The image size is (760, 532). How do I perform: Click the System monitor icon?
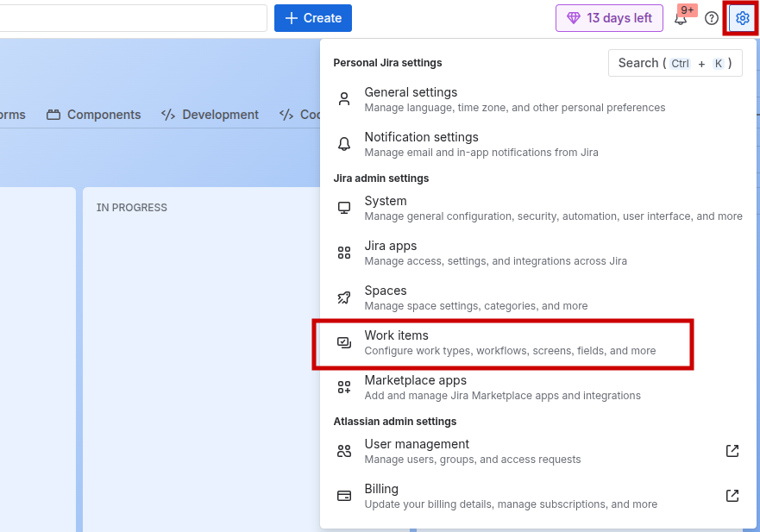[x=344, y=208]
